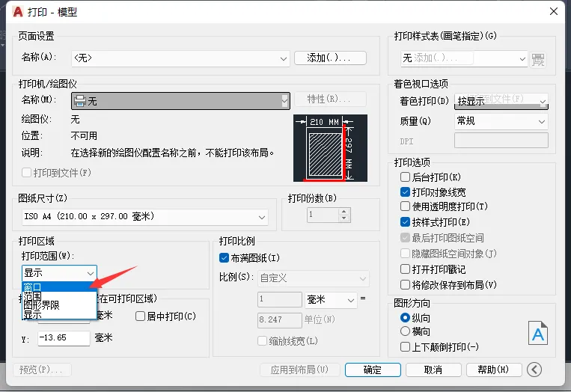Click the AutoCAD logo in the title bar

pyautogui.click(x=18, y=12)
